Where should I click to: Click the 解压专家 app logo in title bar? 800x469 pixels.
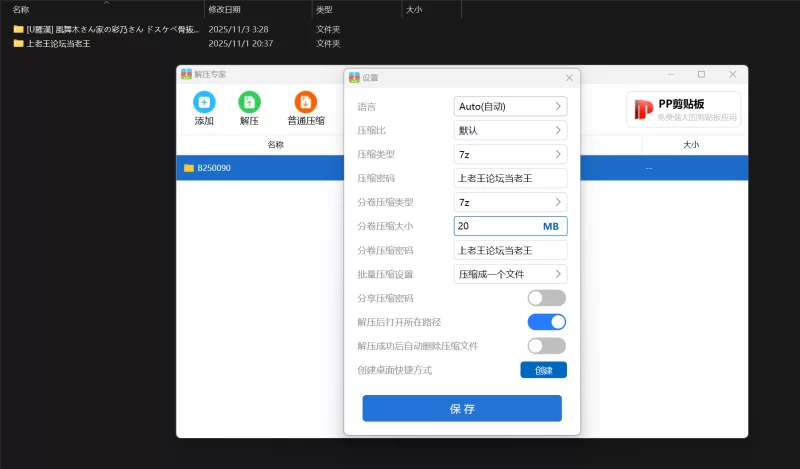click(186, 74)
